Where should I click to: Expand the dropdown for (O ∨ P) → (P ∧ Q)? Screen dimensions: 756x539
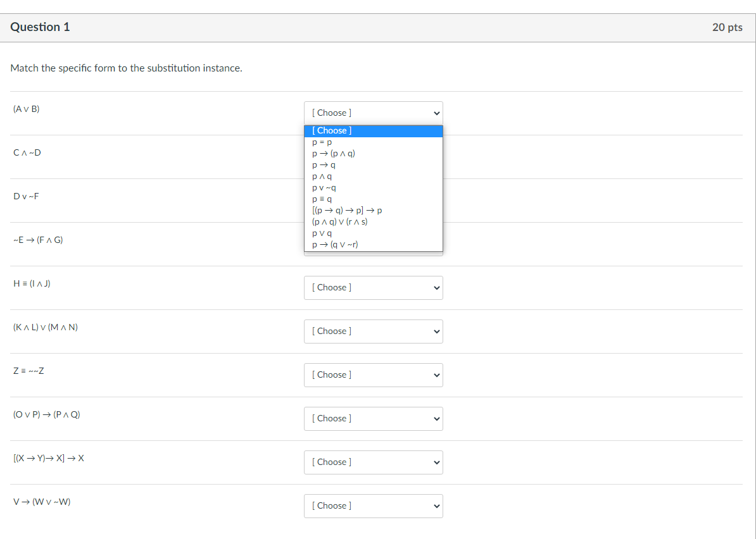(374, 418)
